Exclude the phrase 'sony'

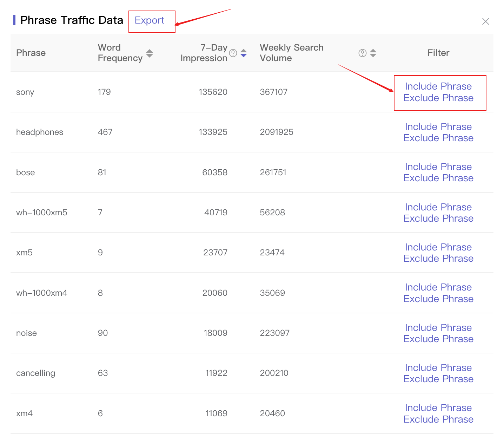click(x=438, y=98)
